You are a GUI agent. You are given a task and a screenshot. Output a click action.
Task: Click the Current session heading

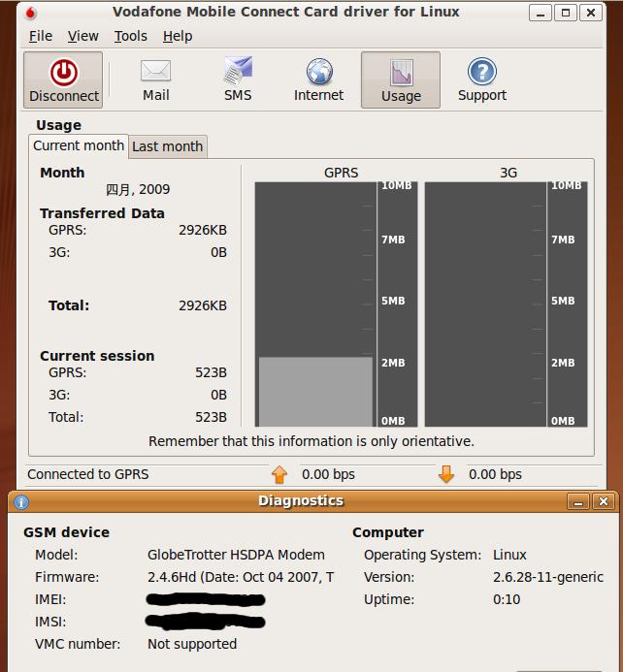[x=97, y=356]
